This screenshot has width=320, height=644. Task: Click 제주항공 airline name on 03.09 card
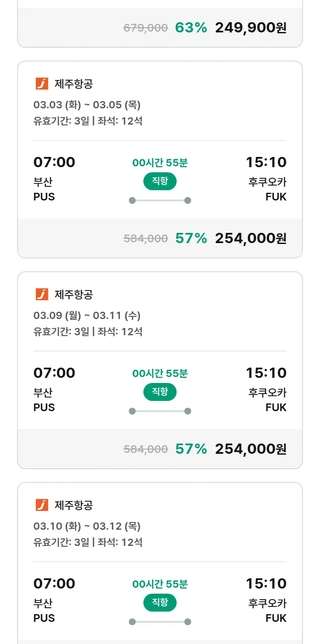[73, 295]
